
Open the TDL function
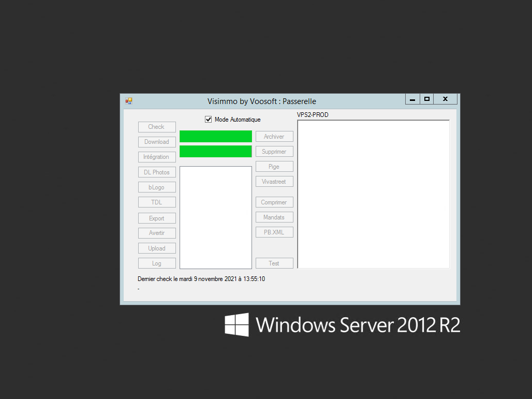[157, 202]
